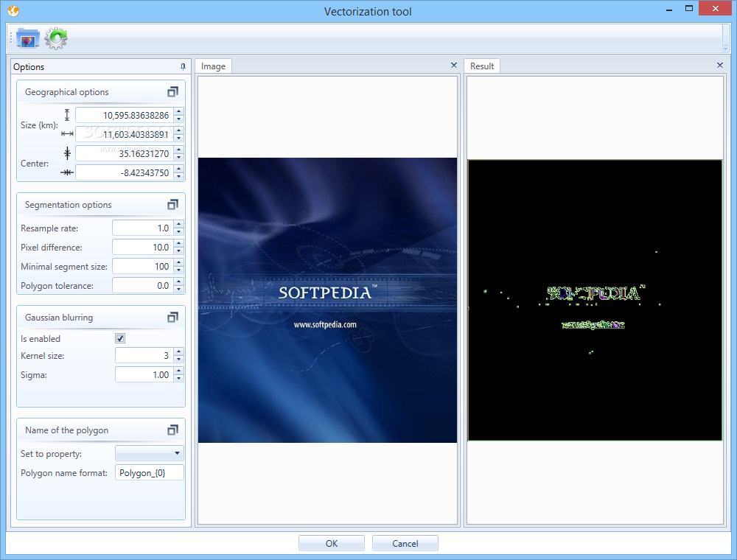Close the Vectorization tool window

point(716,8)
